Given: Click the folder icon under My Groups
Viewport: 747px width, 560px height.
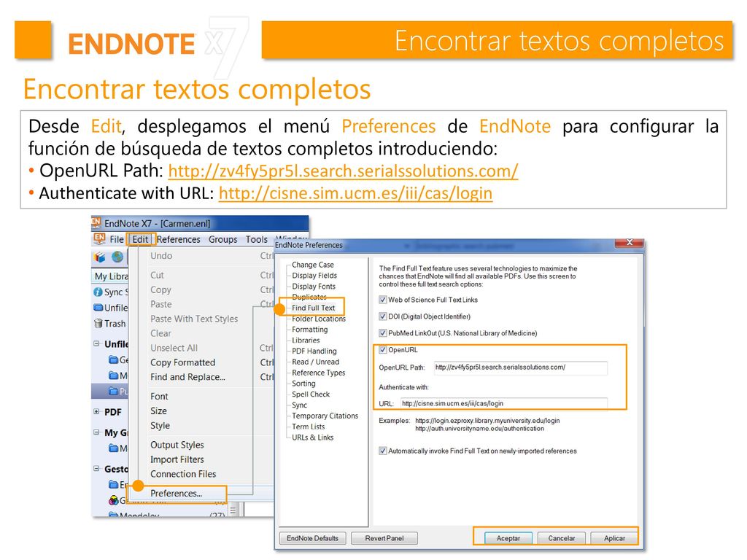Looking at the screenshot, I should (113, 448).
